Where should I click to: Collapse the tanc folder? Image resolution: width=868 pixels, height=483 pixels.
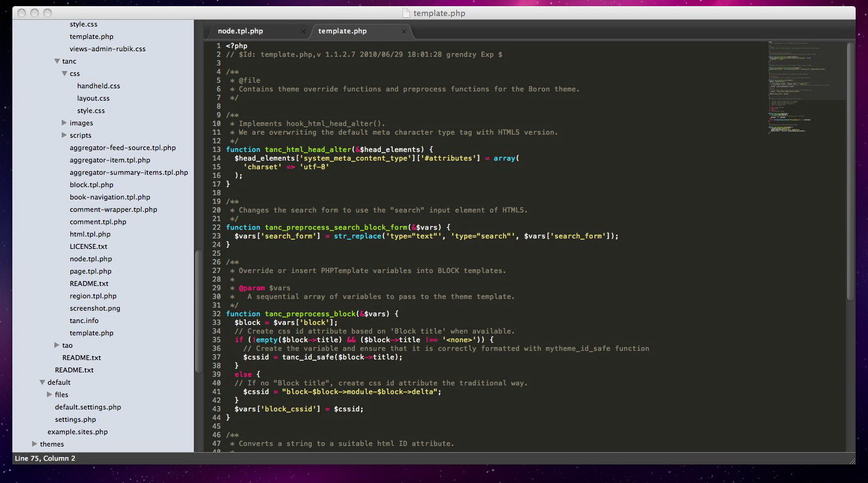pyautogui.click(x=57, y=61)
